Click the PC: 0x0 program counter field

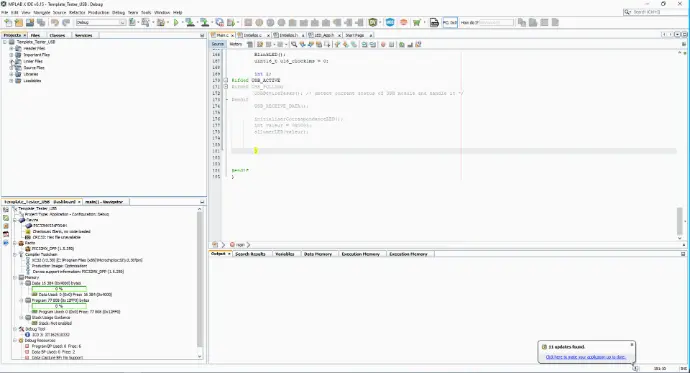coord(450,22)
